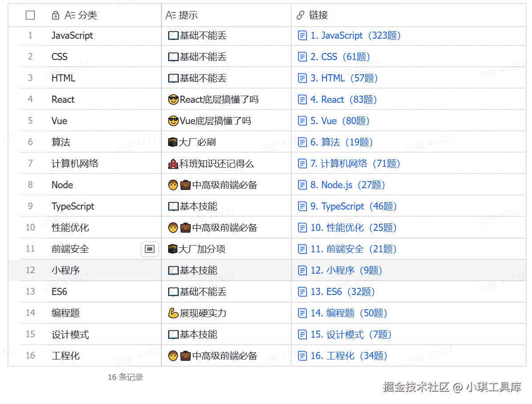Select the Vue category cell

click(x=104, y=121)
